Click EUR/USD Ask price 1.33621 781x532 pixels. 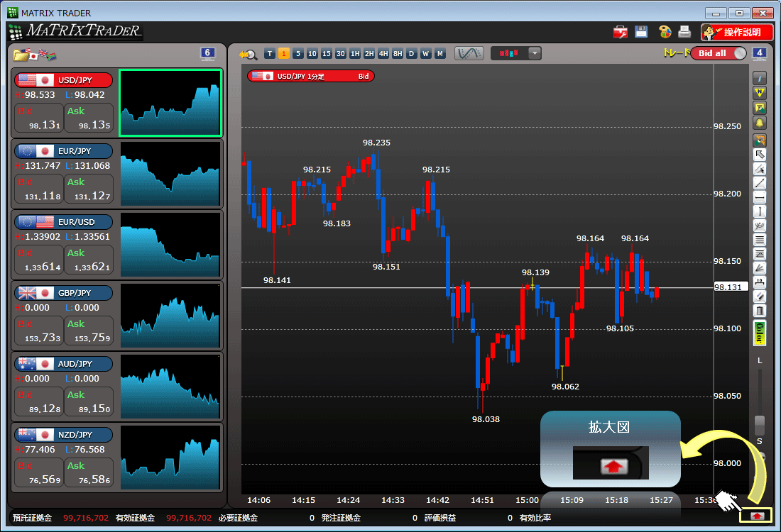pos(89,260)
